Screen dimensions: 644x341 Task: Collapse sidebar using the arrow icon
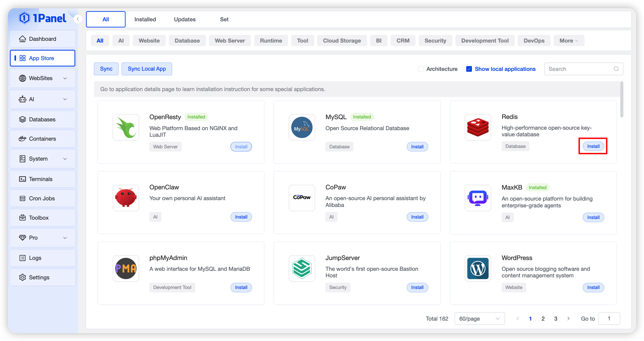(x=78, y=19)
